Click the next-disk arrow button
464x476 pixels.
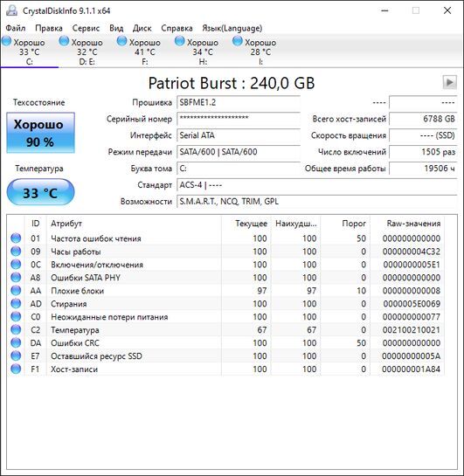pos(449,82)
